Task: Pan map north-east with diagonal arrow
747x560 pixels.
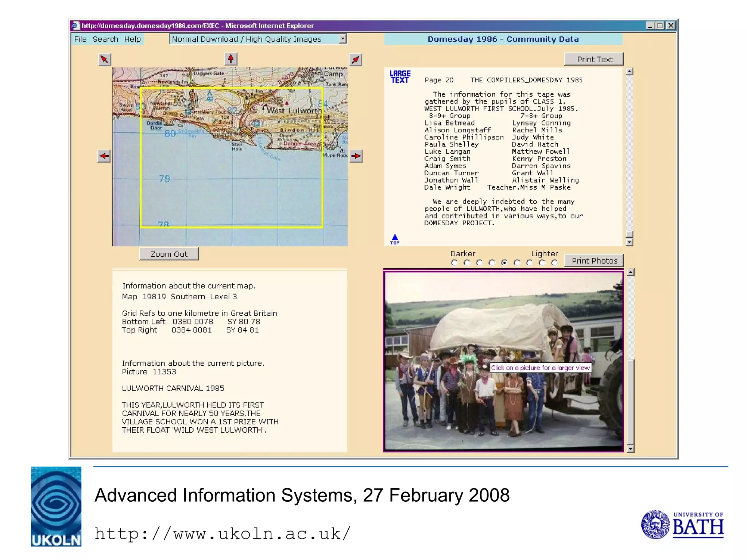Action: (356, 59)
